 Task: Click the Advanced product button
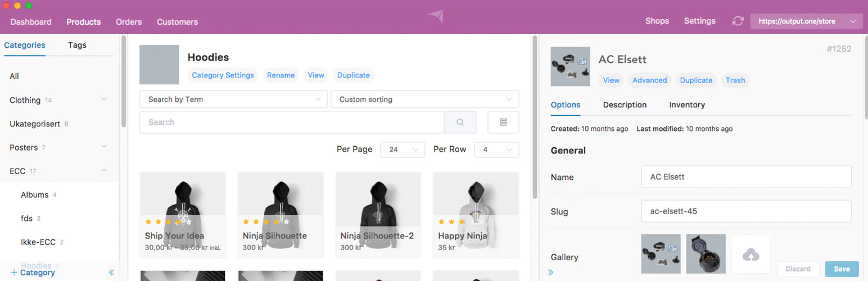pyautogui.click(x=650, y=80)
